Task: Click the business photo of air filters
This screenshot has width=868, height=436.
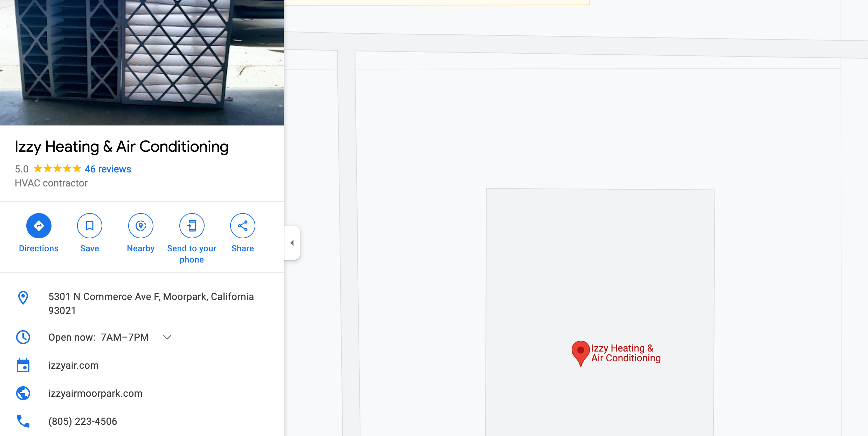Action: pyautogui.click(x=142, y=63)
